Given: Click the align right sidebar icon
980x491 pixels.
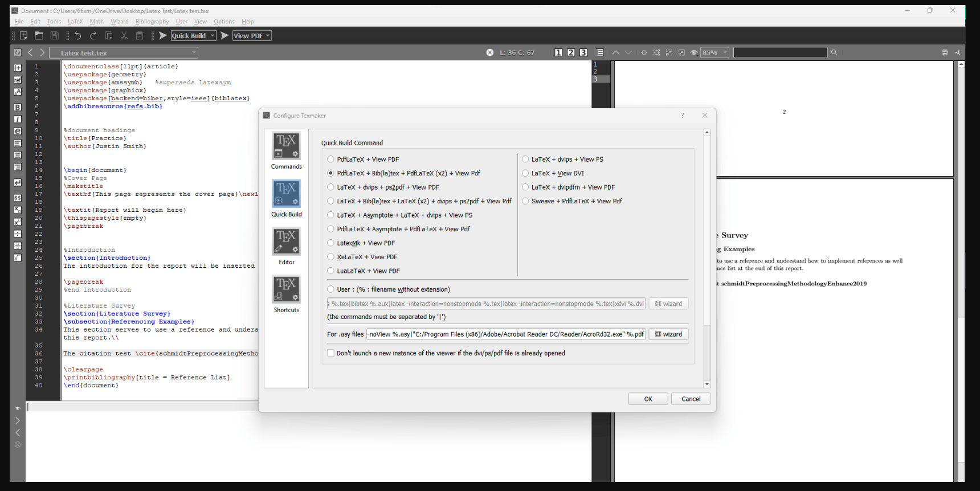Looking at the screenshot, I should pos(18,167).
